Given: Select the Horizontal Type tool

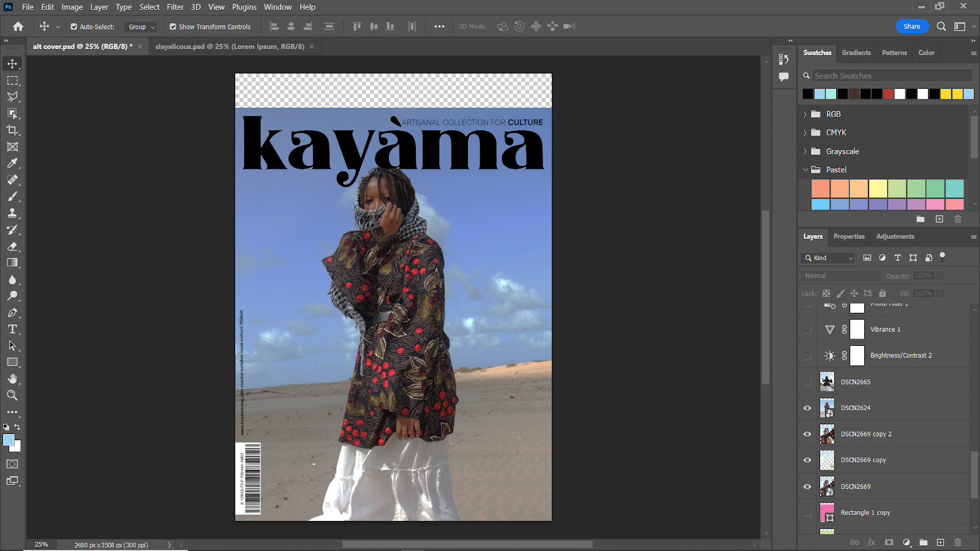Looking at the screenshot, I should [12, 329].
